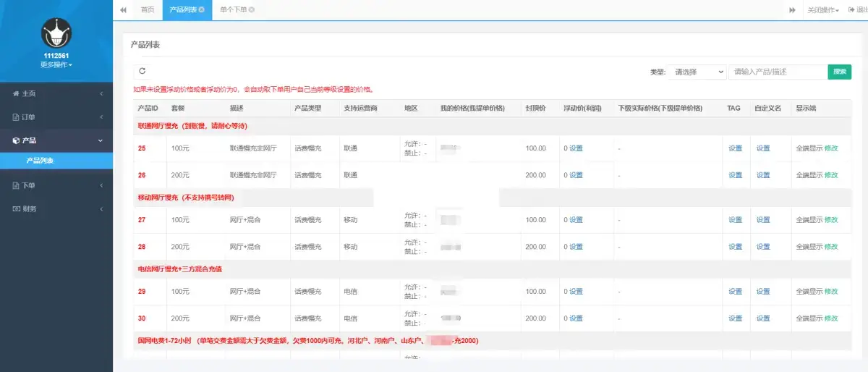The height and width of the screenshot is (372, 868).
Task: Click the refresh icon above the product table
Action: tap(142, 71)
